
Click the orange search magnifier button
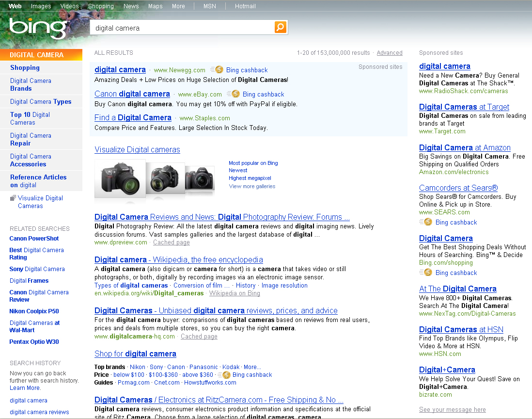[281, 27]
